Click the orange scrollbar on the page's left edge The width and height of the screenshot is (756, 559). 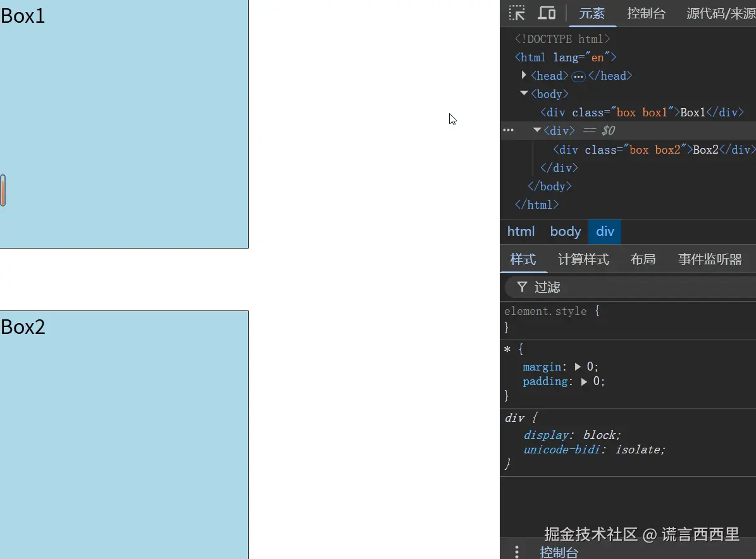(x=3, y=188)
